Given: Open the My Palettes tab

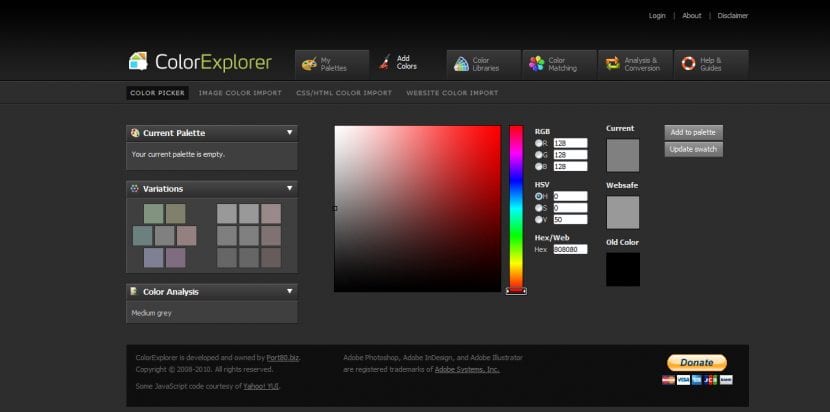Looking at the screenshot, I should click(332, 64).
